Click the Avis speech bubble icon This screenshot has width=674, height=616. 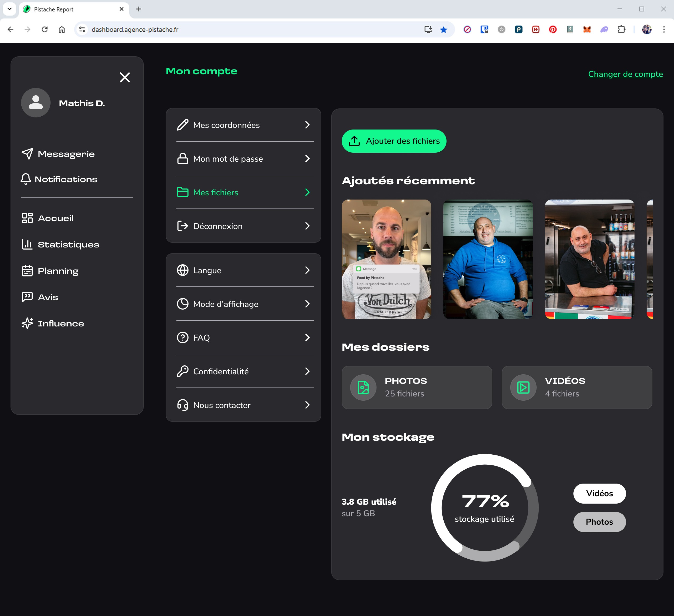pyautogui.click(x=27, y=297)
